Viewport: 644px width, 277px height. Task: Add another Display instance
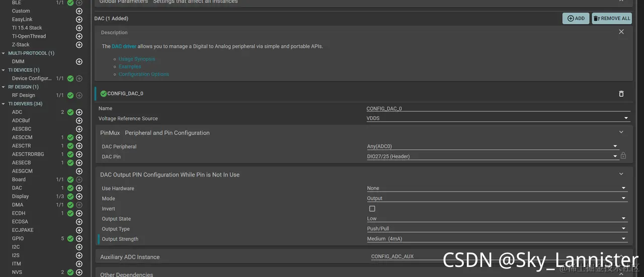pyautogui.click(x=79, y=197)
